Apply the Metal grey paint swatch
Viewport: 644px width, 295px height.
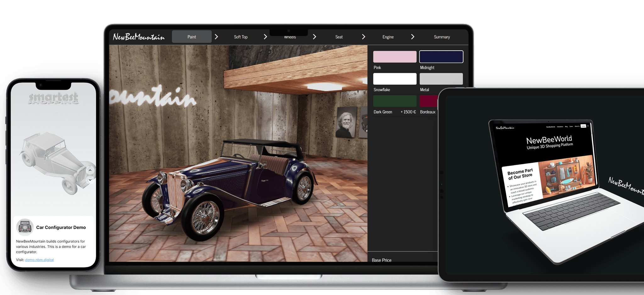(441, 79)
